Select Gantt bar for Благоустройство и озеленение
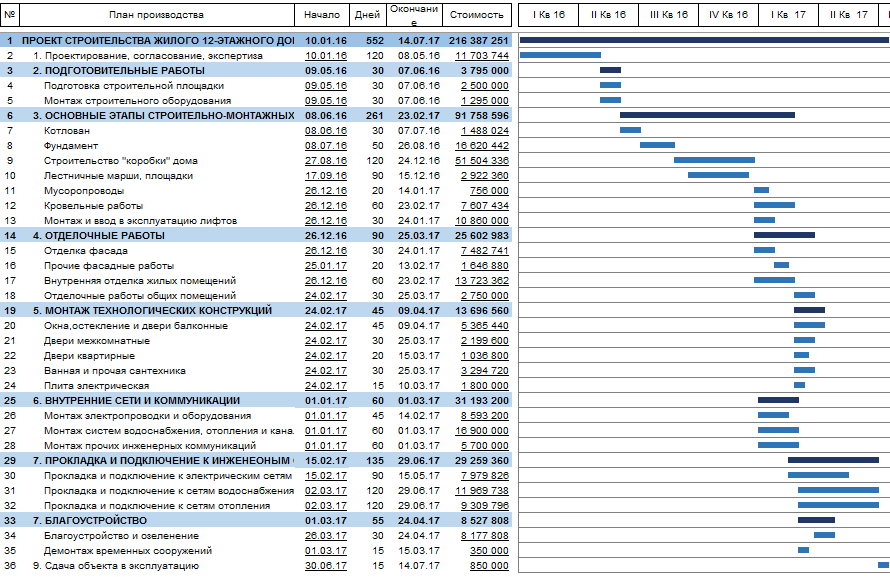 click(824, 535)
